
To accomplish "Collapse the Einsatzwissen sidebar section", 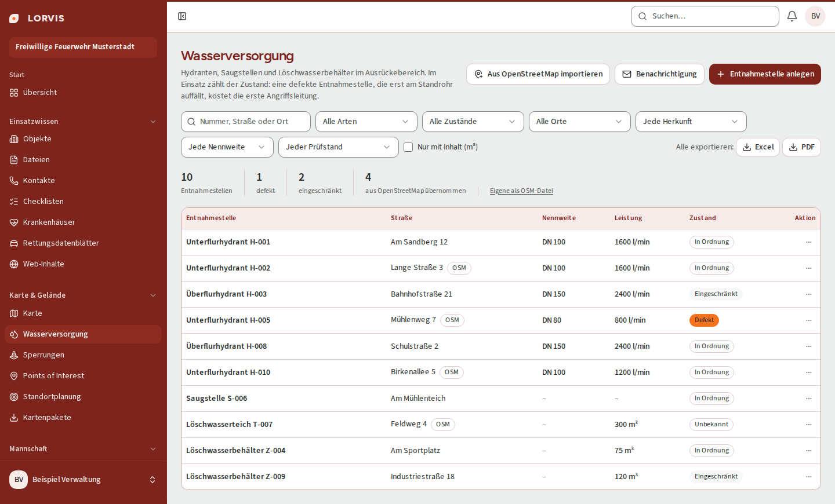I will coord(83,122).
